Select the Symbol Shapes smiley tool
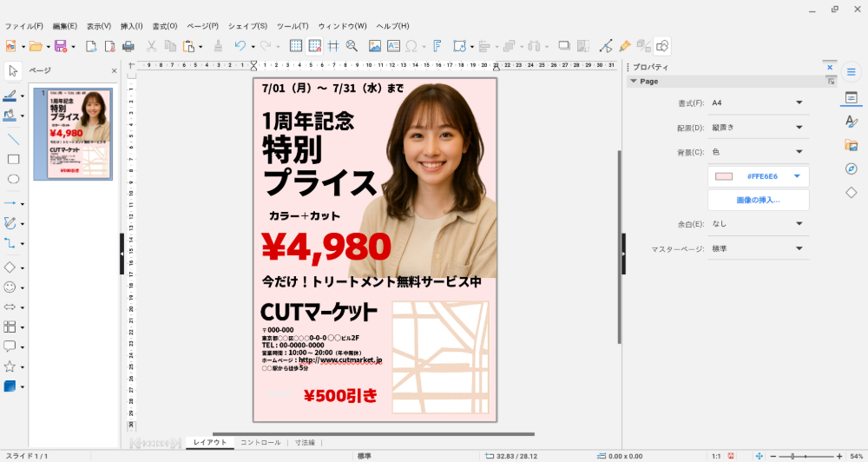 click(10, 287)
